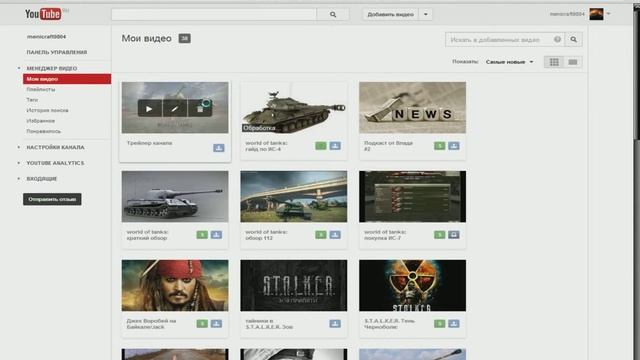
Task: Open the radiation-symbol S.T.A.L.K.E.R. thumbnail
Action: click(412, 285)
